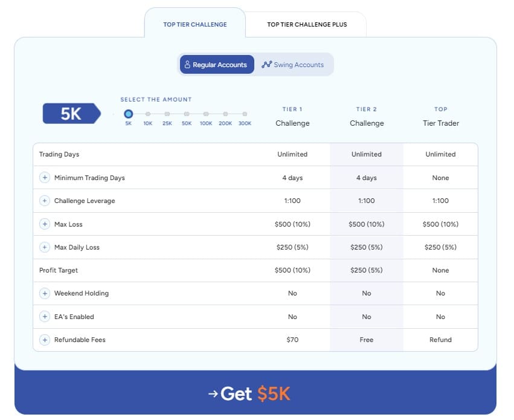
Task: Click the Tier 2 Challenge column header
Action: (367, 117)
